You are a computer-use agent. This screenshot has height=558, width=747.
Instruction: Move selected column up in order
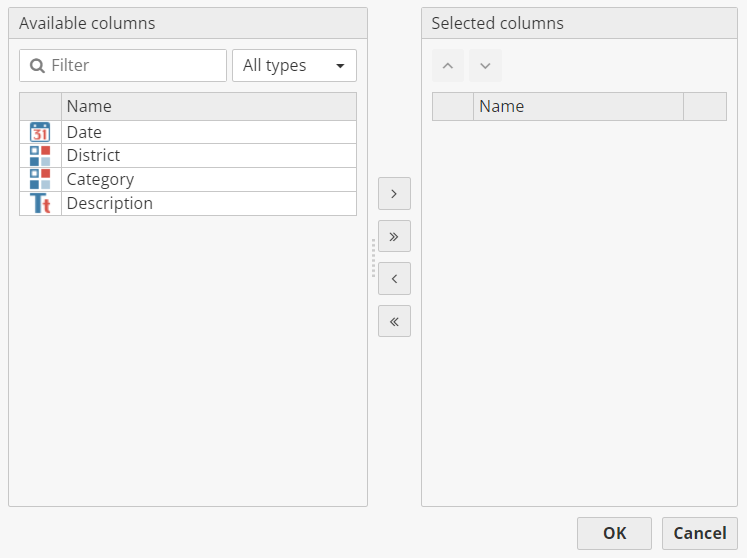pyautogui.click(x=447, y=66)
